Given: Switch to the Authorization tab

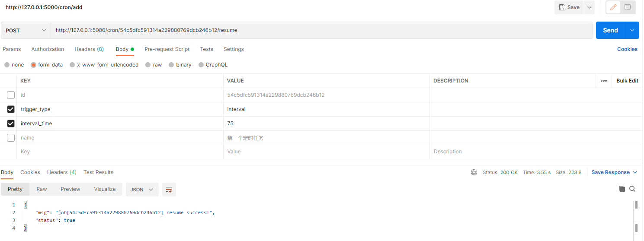Looking at the screenshot, I should tap(48, 49).
